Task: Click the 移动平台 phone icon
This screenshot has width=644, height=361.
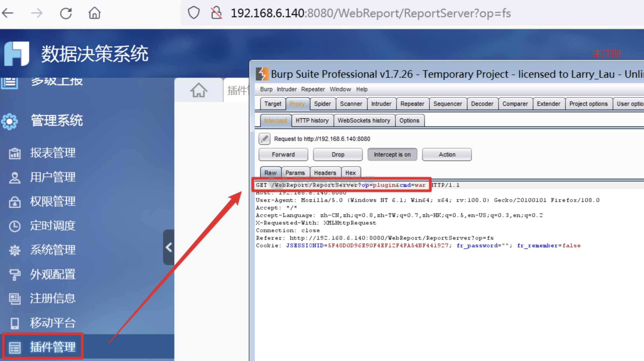Action: point(15,323)
